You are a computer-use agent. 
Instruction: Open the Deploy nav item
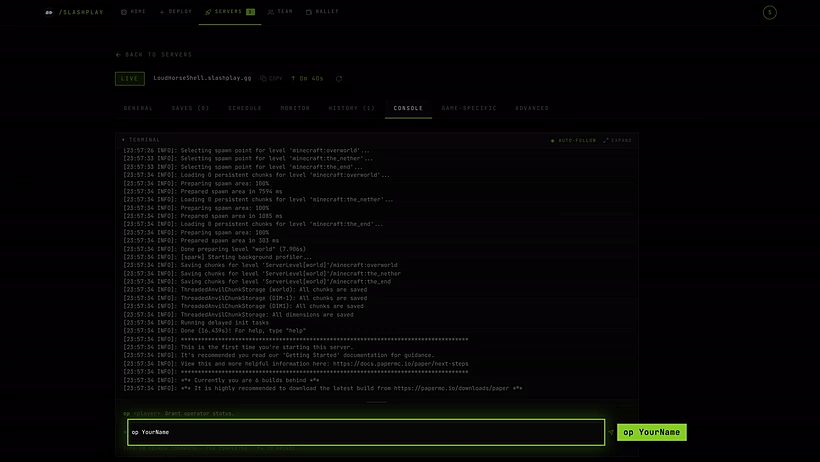[176, 12]
